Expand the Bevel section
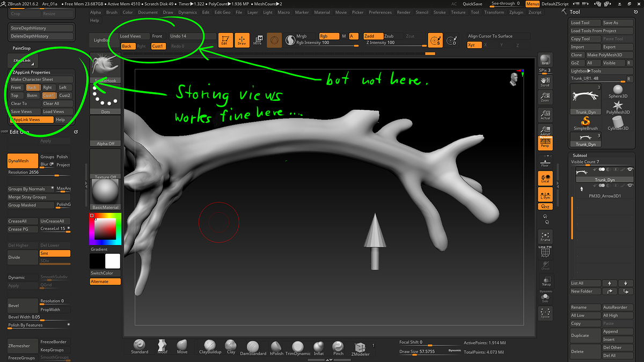The width and height of the screenshot is (644, 362). 23,305
